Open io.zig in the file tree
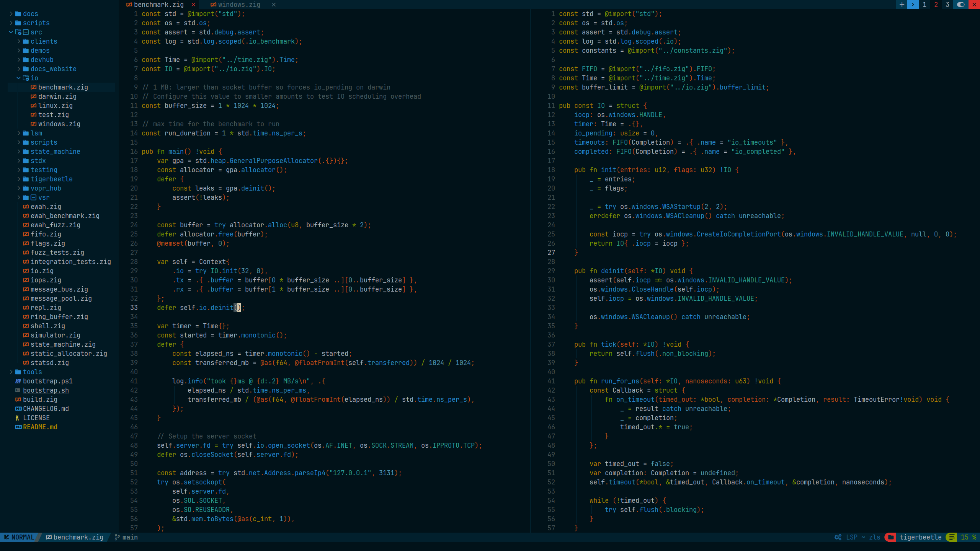This screenshot has height=551, width=980. coord(42,271)
